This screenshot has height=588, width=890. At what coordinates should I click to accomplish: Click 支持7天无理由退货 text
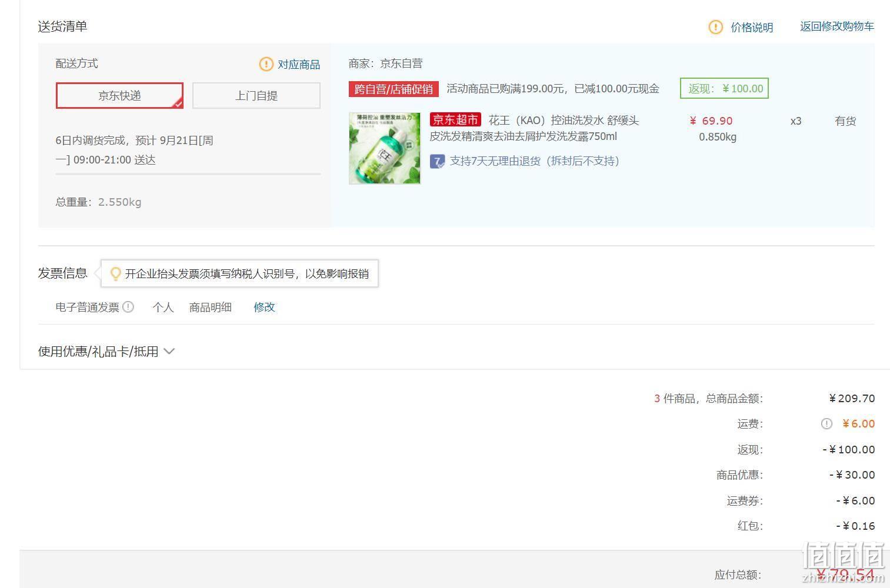[534, 161]
